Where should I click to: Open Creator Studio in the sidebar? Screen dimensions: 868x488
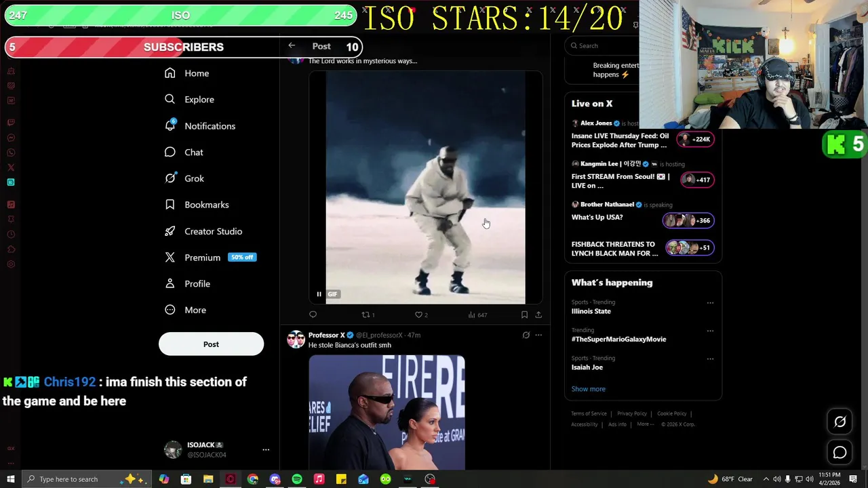pyautogui.click(x=203, y=231)
